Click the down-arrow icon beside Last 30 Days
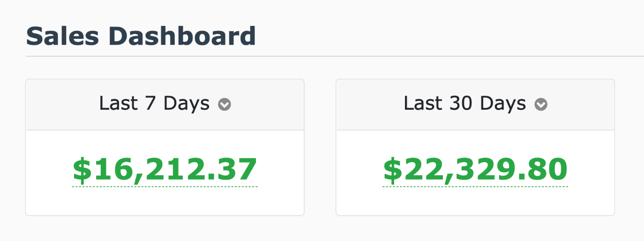 541,105
